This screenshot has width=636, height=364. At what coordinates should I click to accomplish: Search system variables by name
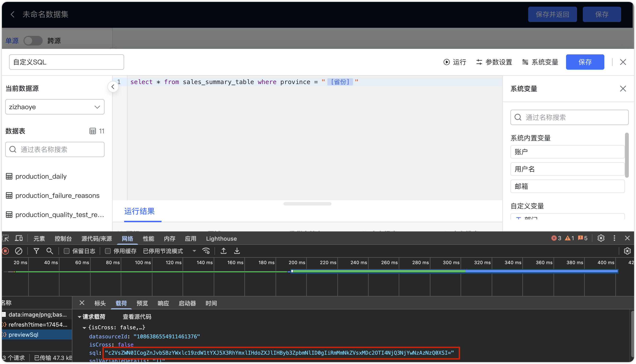[x=569, y=118]
